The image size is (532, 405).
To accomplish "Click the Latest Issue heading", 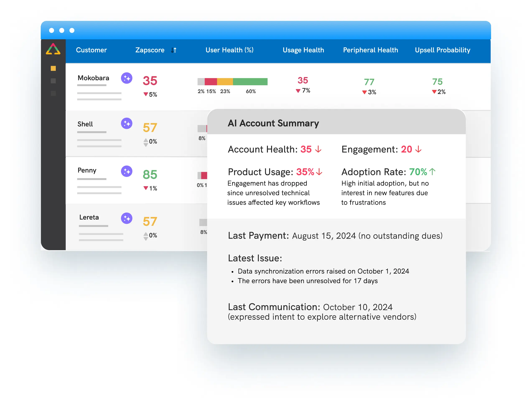I will click(255, 258).
